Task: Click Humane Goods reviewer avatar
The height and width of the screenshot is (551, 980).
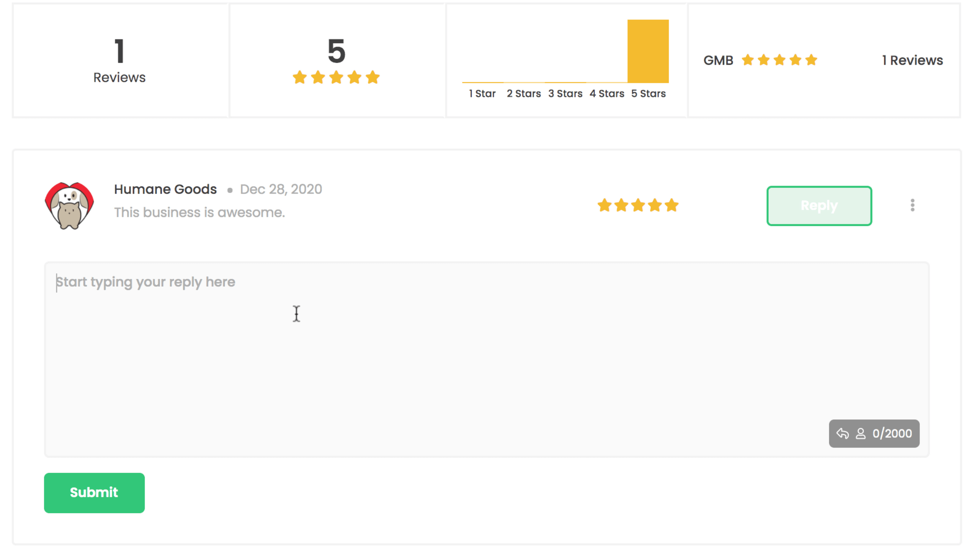Action: 69,206
